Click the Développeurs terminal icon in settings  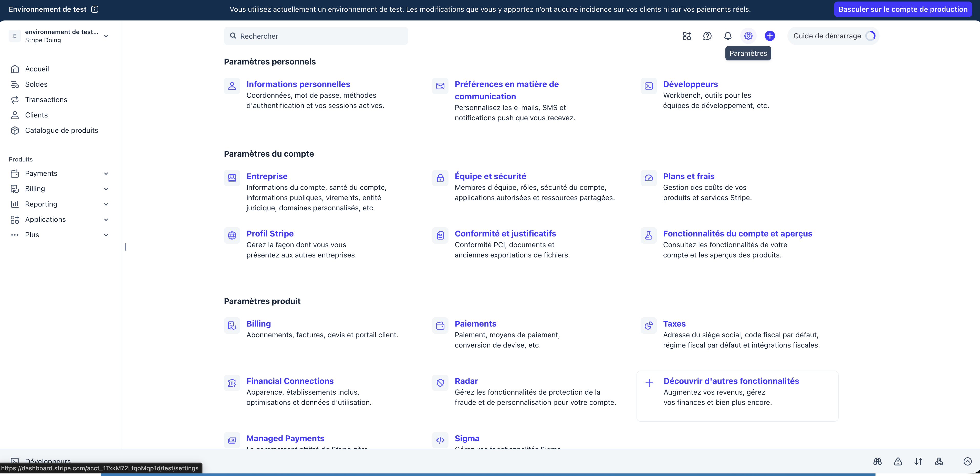coord(649,86)
